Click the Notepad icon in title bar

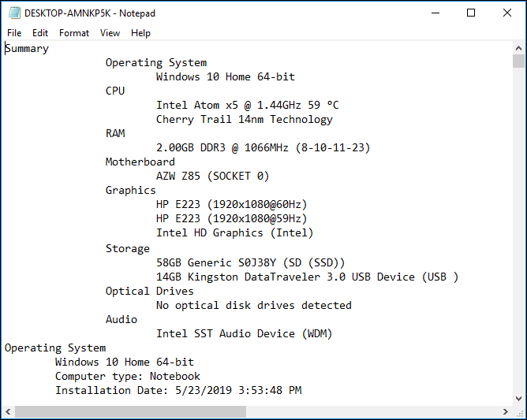point(13,13)
